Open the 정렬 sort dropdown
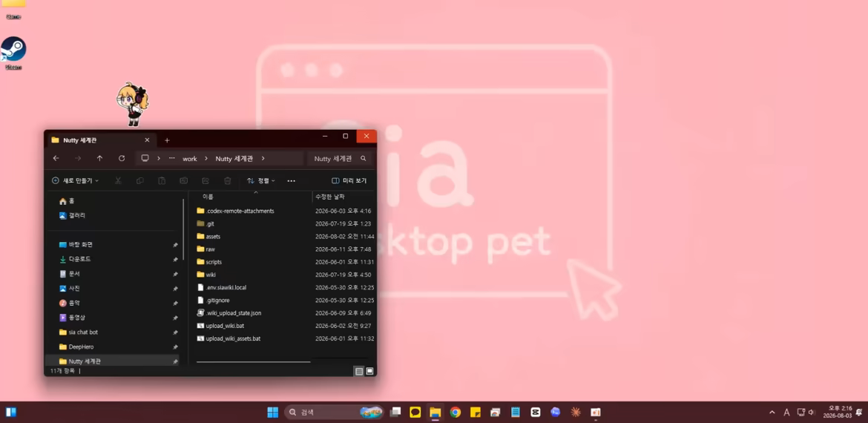Viewport: 868px width, 423px height. [x=260, y=180]
